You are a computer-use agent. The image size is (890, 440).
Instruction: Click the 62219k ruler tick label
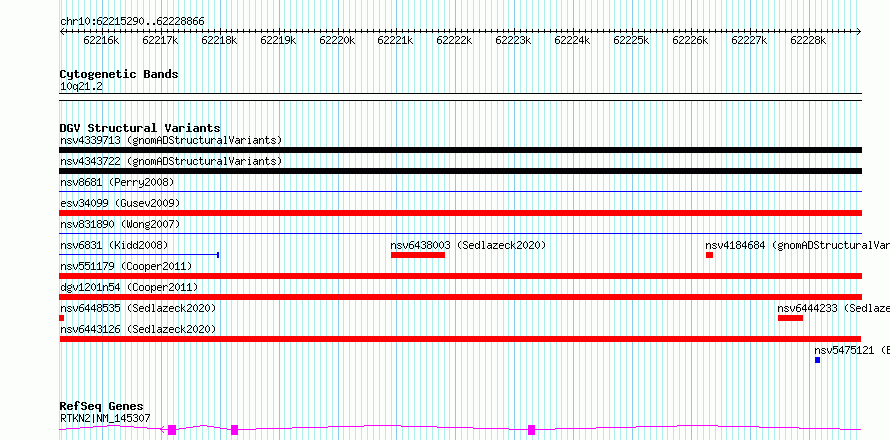(x=278, y=40)
